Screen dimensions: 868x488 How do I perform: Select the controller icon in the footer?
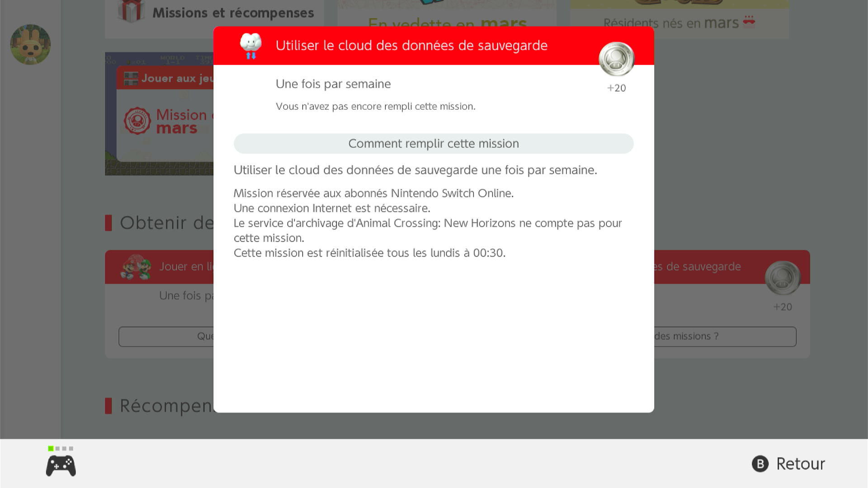point(61,466)
